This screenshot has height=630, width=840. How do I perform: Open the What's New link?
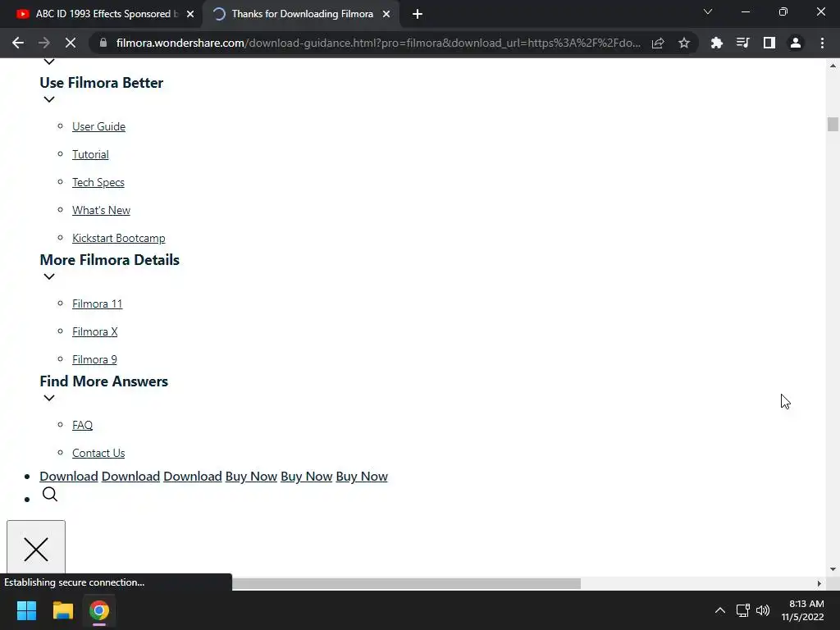[x=101, y=210]
